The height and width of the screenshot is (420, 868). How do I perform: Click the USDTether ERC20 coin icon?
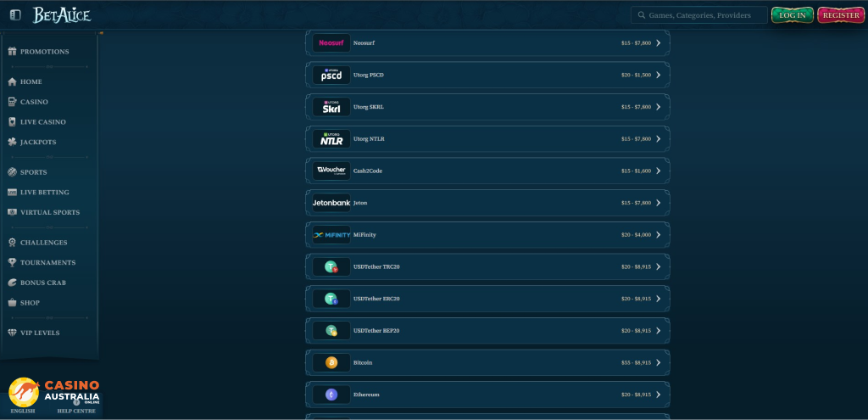(331, 299)
